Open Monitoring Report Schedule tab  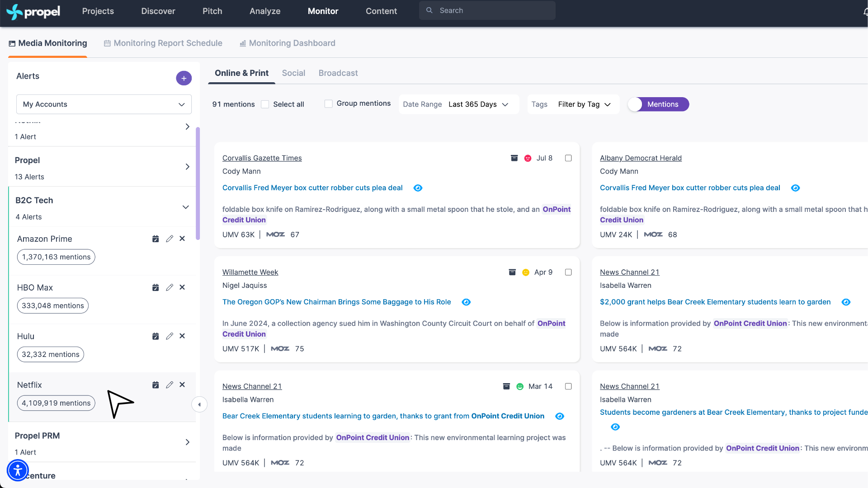coord(163,43)
